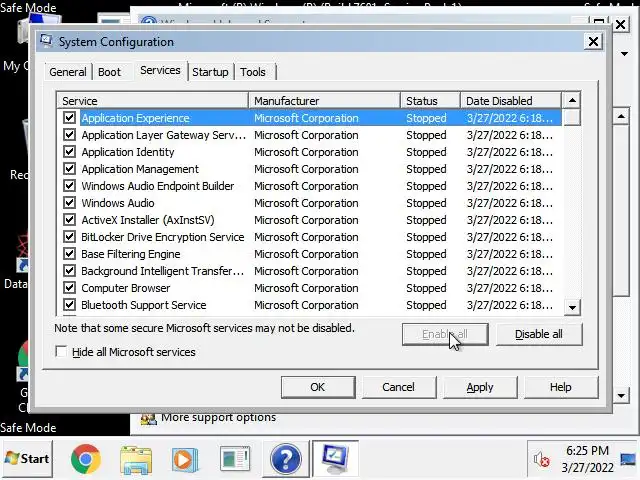Select the Computer Browser service row
Viewport: 640px width, 480px height.
click(x=309, y=288)
